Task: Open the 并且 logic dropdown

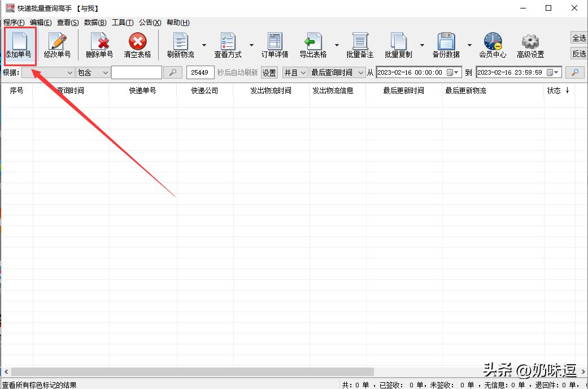Action: tap(295, 72)
